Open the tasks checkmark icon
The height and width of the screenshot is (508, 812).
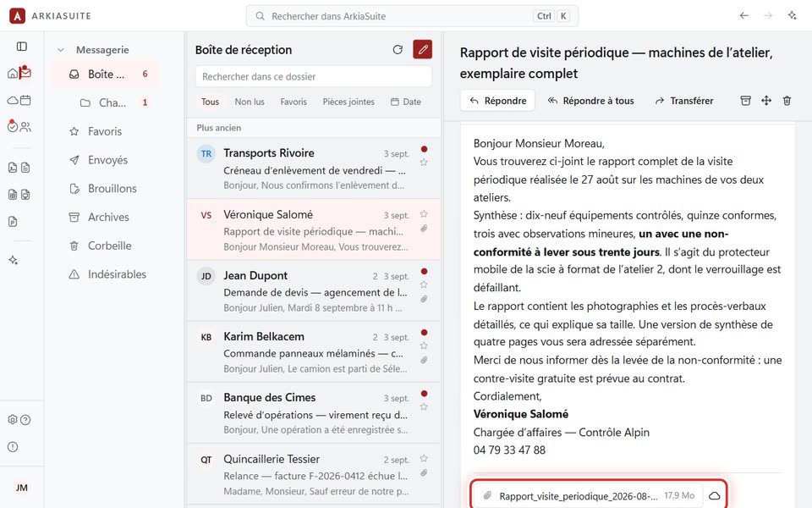coord(13,126)
